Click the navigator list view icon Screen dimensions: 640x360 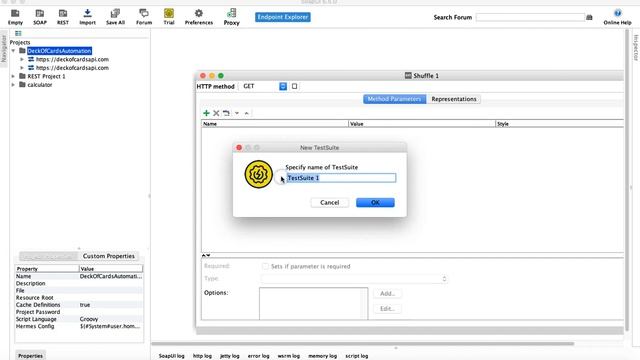tap(18, 33)
